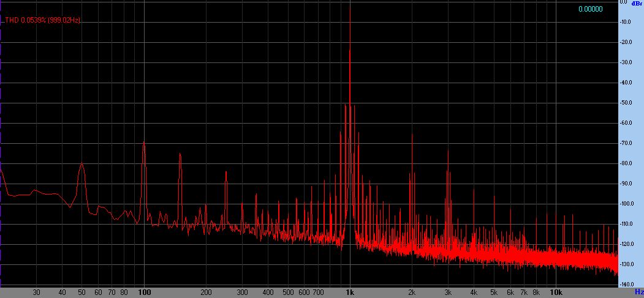Click the -80.0 level axis label

tap(624, 163)
